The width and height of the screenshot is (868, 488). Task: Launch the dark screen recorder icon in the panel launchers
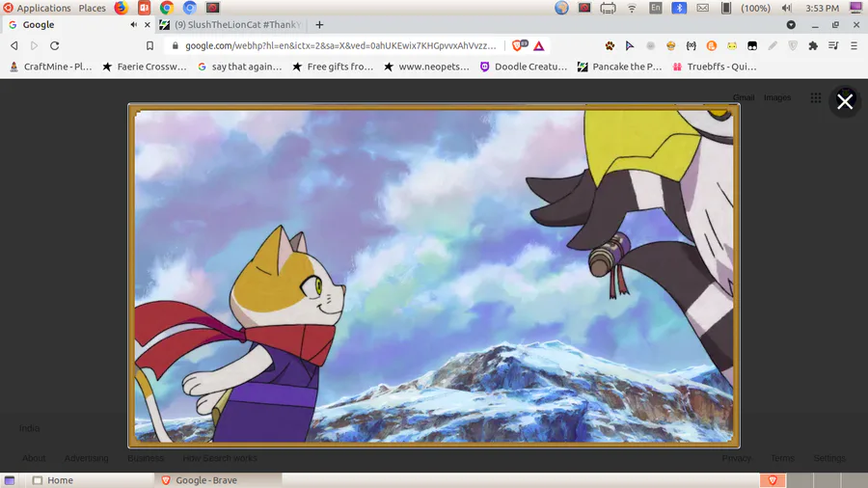(212, 8)
